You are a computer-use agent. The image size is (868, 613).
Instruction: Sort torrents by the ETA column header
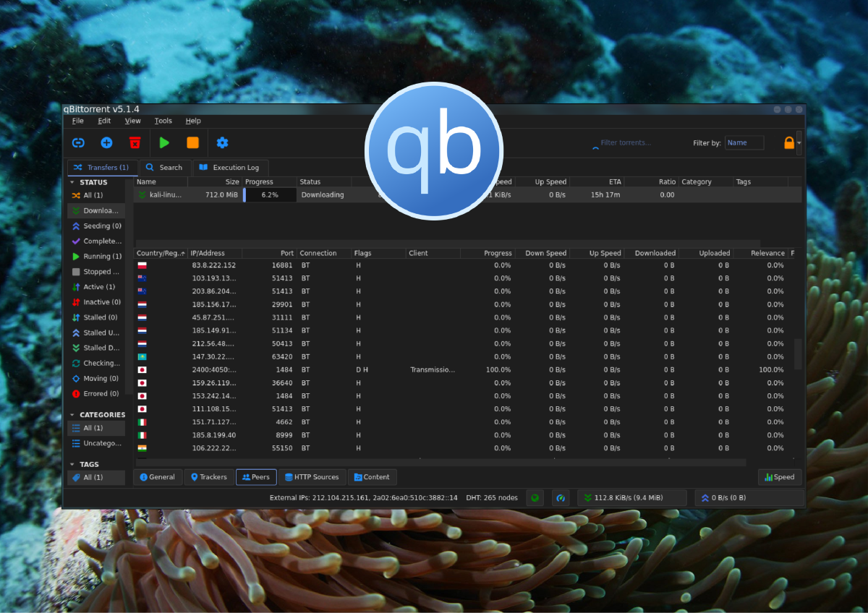(x=597, y=182)
